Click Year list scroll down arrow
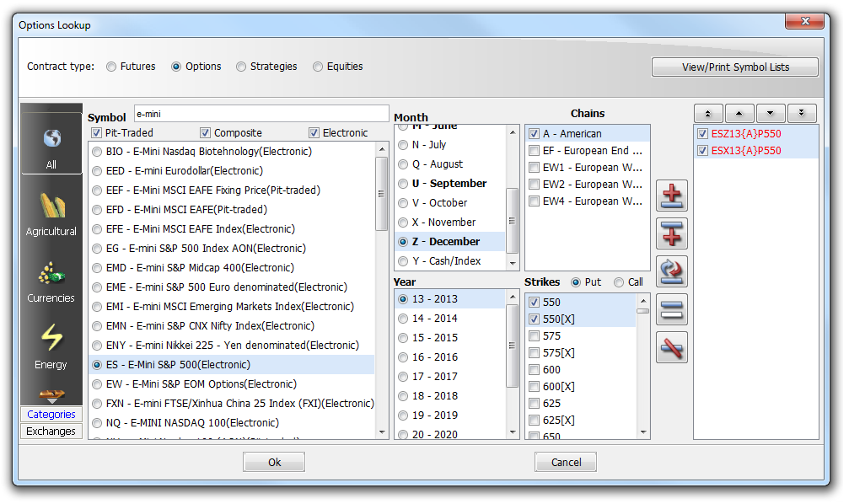 pyautogui.click(x=513, y=432)
